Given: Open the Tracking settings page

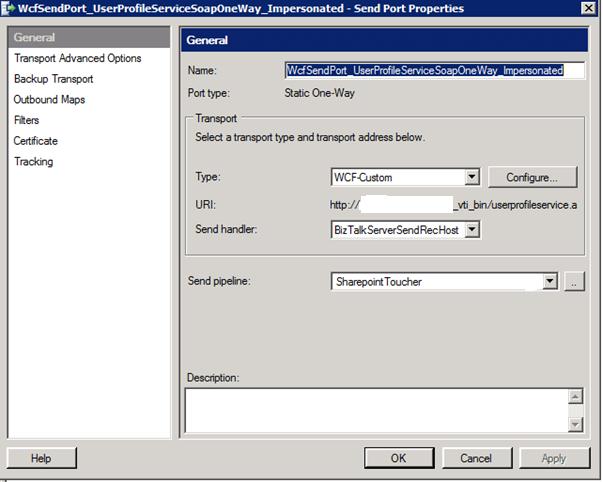Looking at the screenshot, I should pyautogui.click(x=33, y=162).
